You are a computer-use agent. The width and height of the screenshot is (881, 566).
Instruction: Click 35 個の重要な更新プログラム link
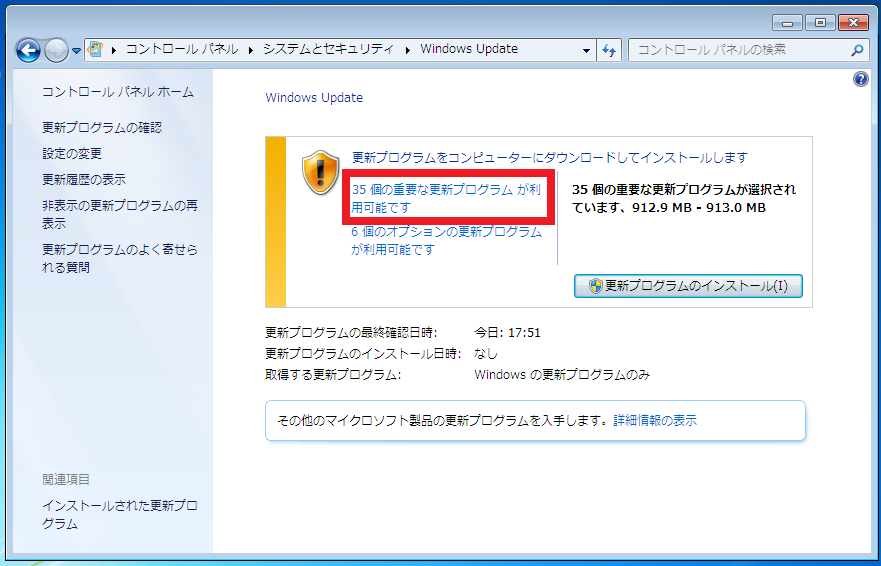pyautogui.click(x=446, y=198)
